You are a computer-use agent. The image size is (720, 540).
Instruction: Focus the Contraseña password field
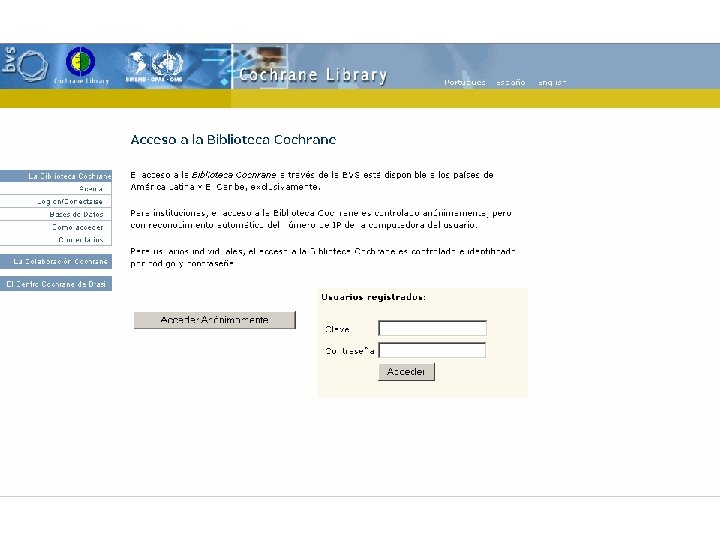(432, 350)
